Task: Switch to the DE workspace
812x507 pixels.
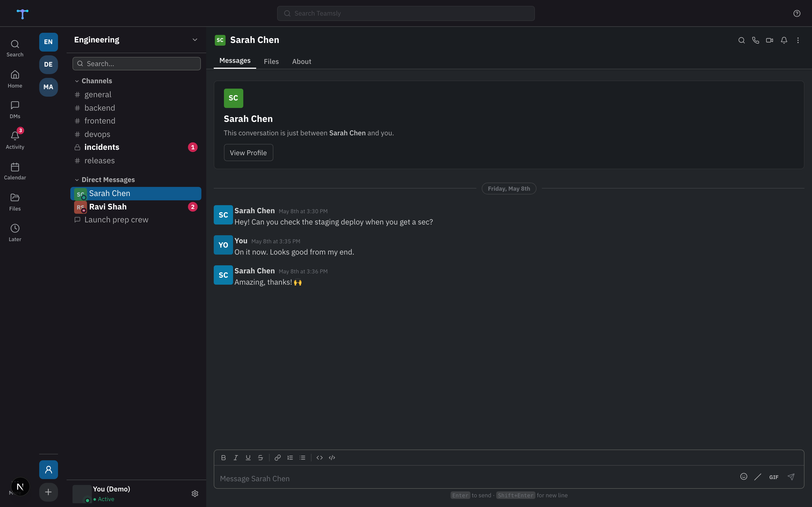Action: (48, 64)
